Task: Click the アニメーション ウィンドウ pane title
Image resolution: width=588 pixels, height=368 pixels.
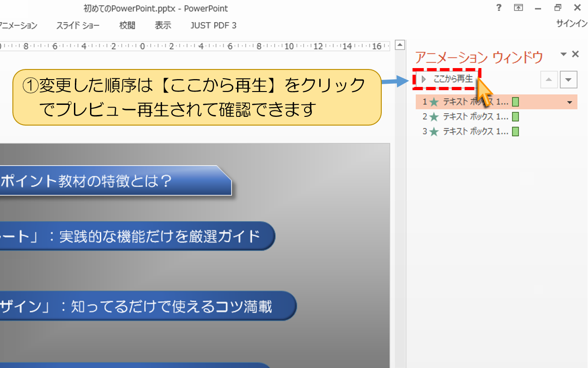Action: coord(479,57)
